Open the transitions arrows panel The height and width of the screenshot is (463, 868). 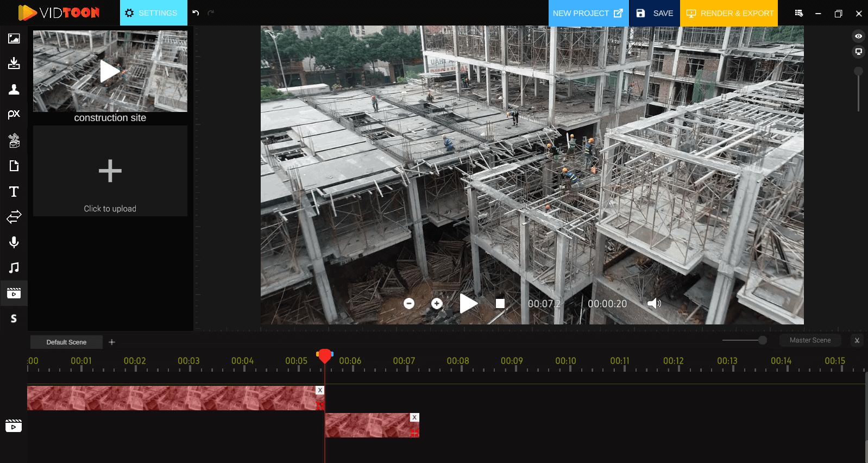pyautogui.click(x=14, y=217)
